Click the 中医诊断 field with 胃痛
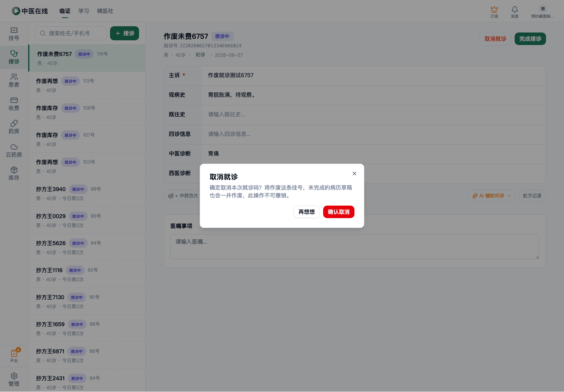The image size is (564, 392). pos(374,154)
